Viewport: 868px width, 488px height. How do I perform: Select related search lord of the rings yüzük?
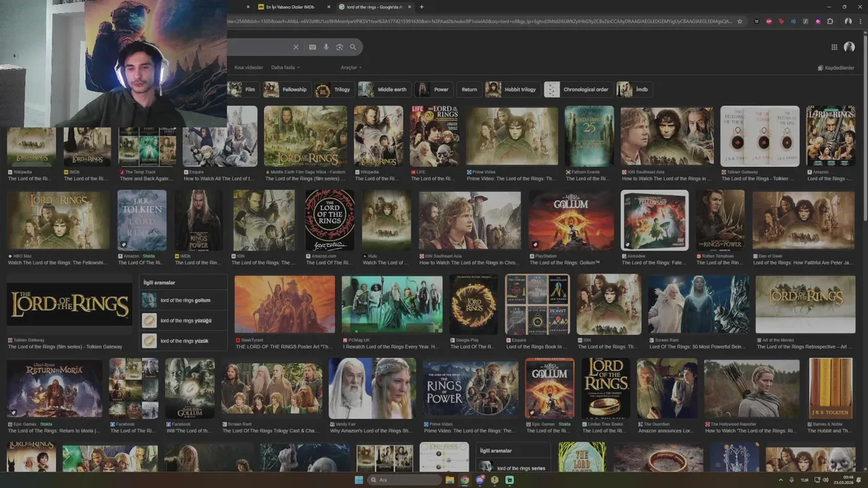(x=183, y=341)
